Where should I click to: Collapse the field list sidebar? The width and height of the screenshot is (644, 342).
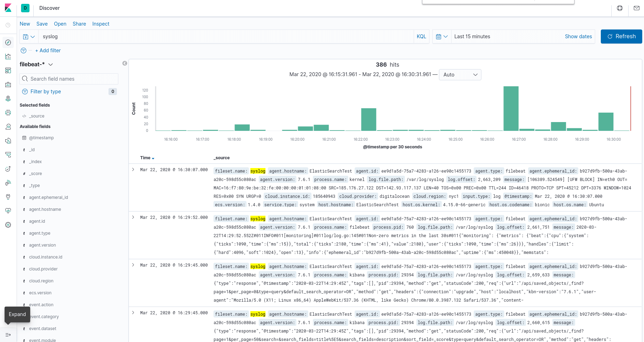coord(125,63)
